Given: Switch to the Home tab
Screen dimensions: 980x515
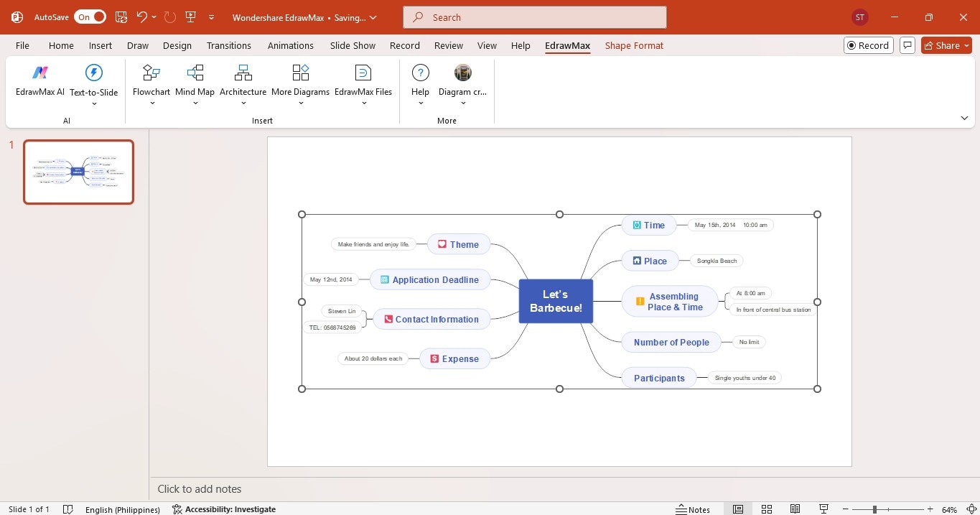Looking at the screenshot, I should (x=61, y=45).
